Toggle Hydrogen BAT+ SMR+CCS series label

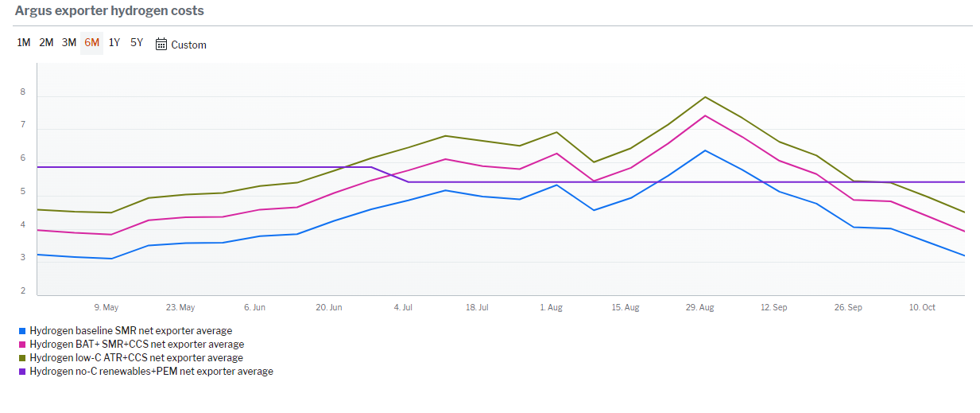[137, 345]
